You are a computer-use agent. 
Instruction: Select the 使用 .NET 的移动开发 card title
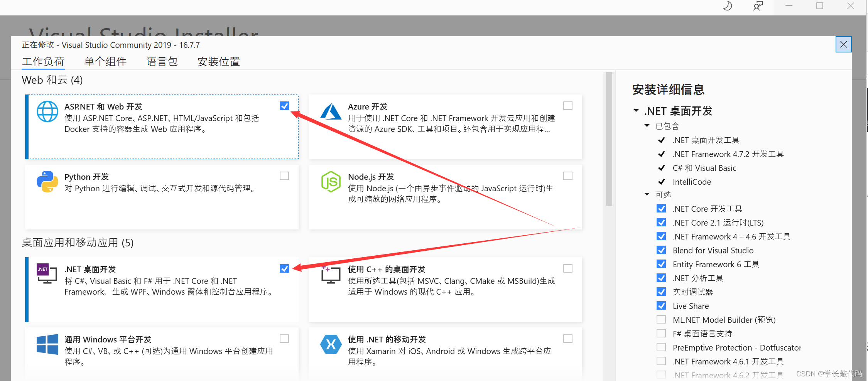387,340
